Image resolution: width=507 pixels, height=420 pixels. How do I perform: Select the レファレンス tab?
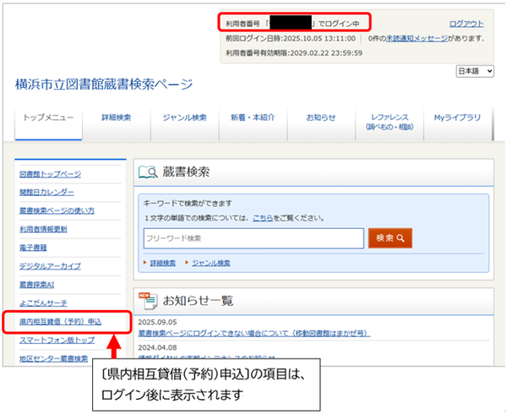tap(390, 122)
